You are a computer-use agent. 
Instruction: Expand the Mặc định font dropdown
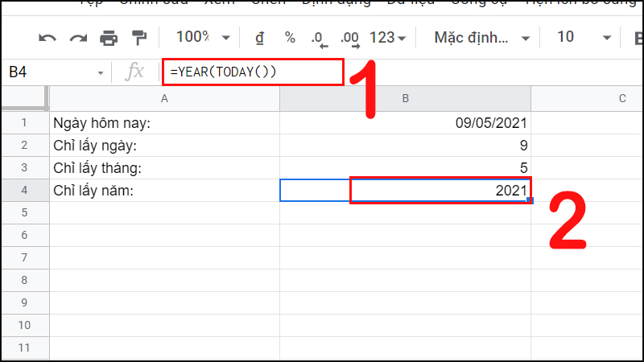click(481, 38)
